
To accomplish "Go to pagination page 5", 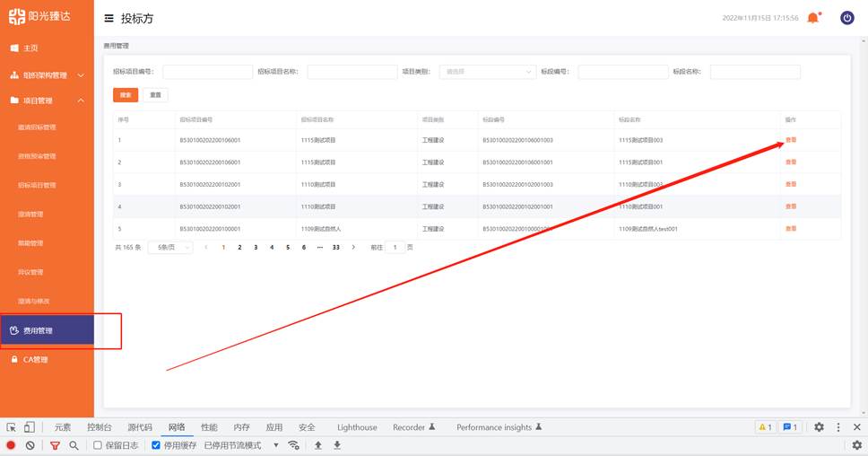I will [288, 247].
